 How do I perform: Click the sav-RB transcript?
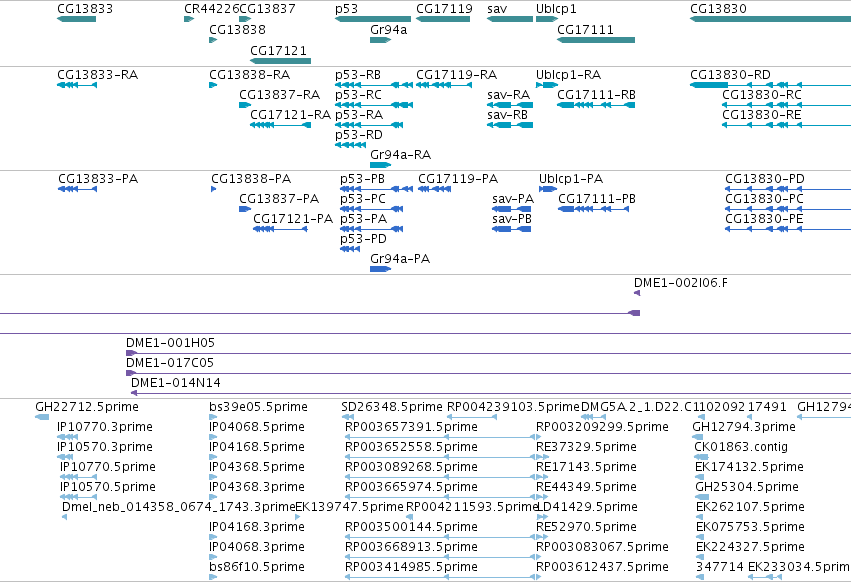(510, 125)
